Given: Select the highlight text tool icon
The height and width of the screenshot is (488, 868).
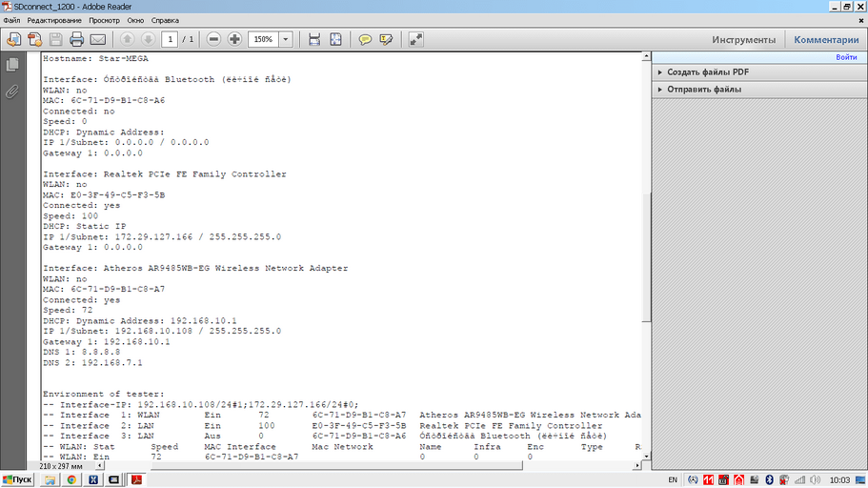Looking at the screenshot, I should (386, 39).
